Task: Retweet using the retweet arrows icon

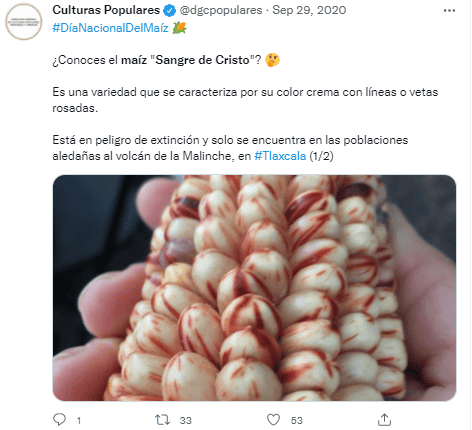Action: coord(163,420)
